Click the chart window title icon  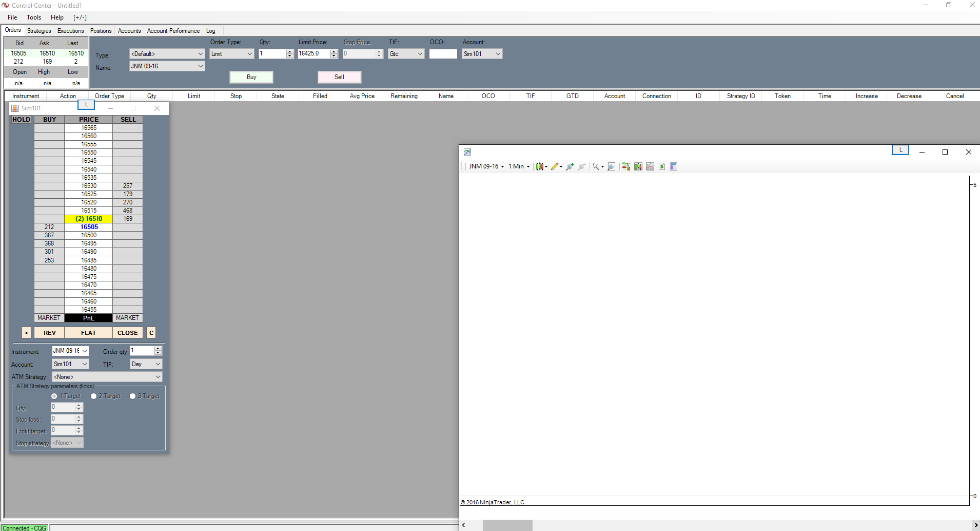(467, 152)
